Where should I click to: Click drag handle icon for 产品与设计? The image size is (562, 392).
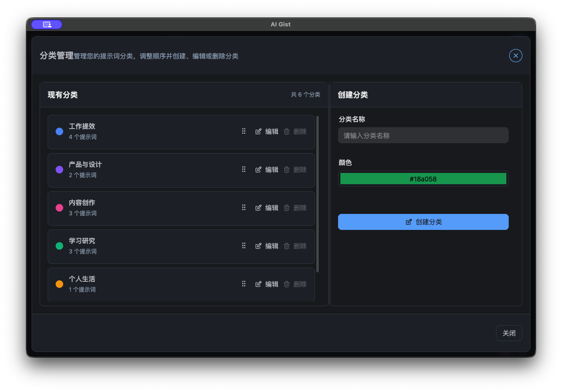tap(244, 169)
